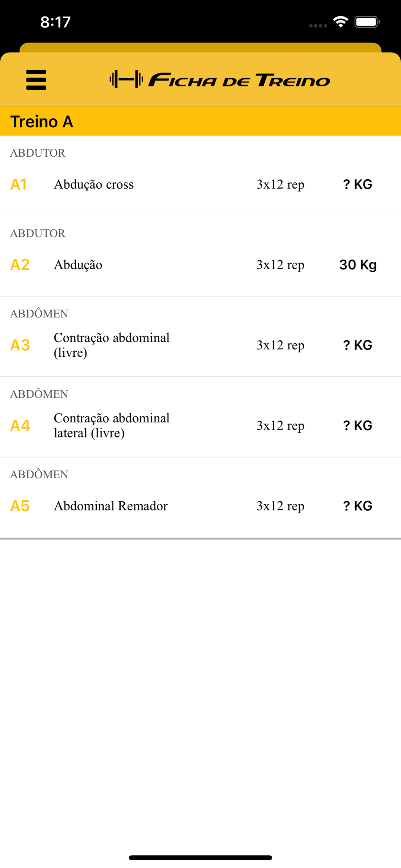The image size is (401, 868).
Task: Tap the Wi-Fi status icon
Action: pyautogui.click(x=341, y=22)
